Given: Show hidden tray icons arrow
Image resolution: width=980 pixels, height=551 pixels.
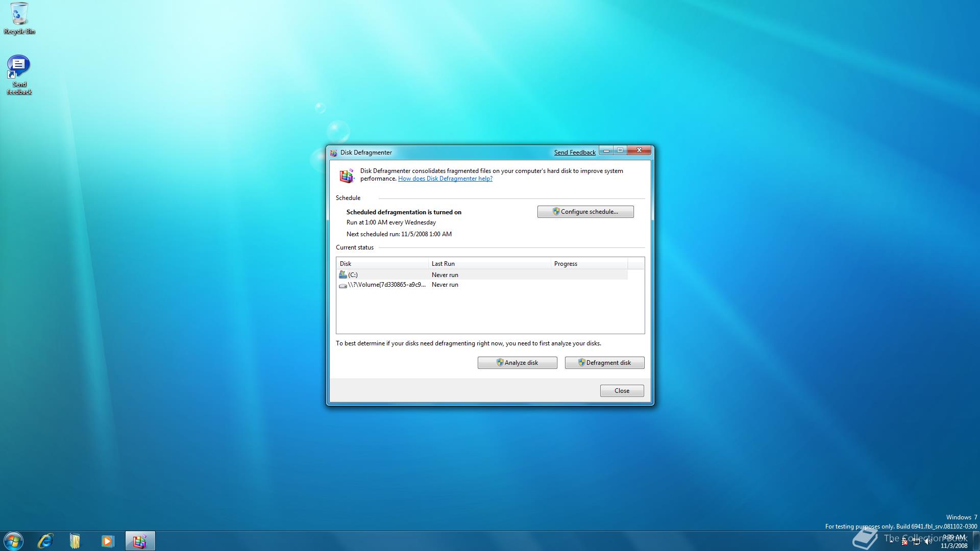Looking at the screenshot, I should [892, 541].
